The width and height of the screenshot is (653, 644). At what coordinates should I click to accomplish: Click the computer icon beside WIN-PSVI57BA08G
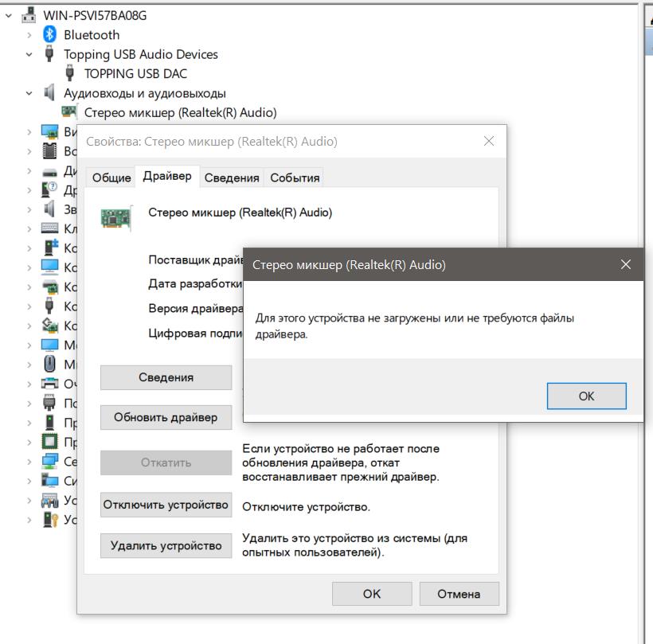[29, 15]
